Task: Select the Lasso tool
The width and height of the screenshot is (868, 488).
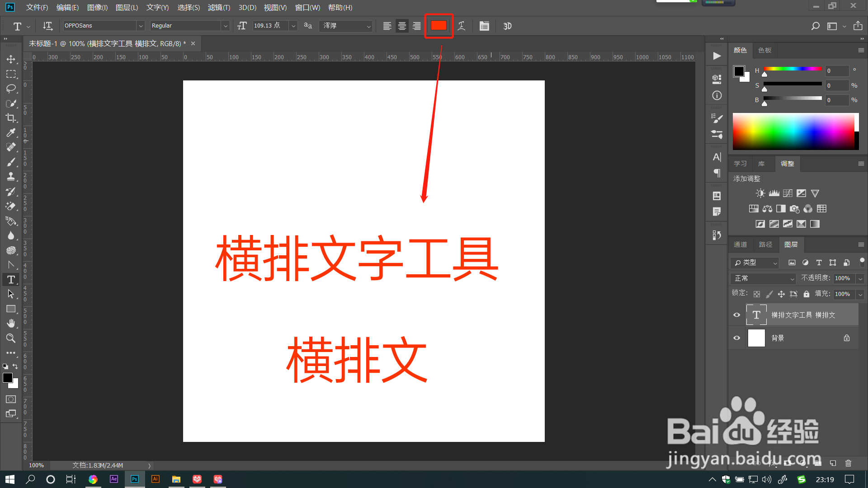Action: (x=11, y=89)
